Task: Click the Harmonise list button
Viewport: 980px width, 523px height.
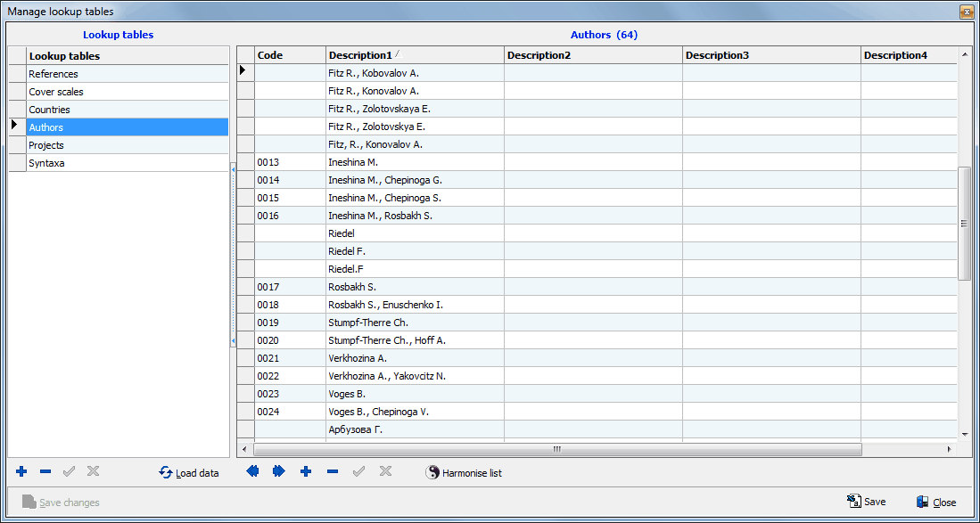Action: coord(464,473)
